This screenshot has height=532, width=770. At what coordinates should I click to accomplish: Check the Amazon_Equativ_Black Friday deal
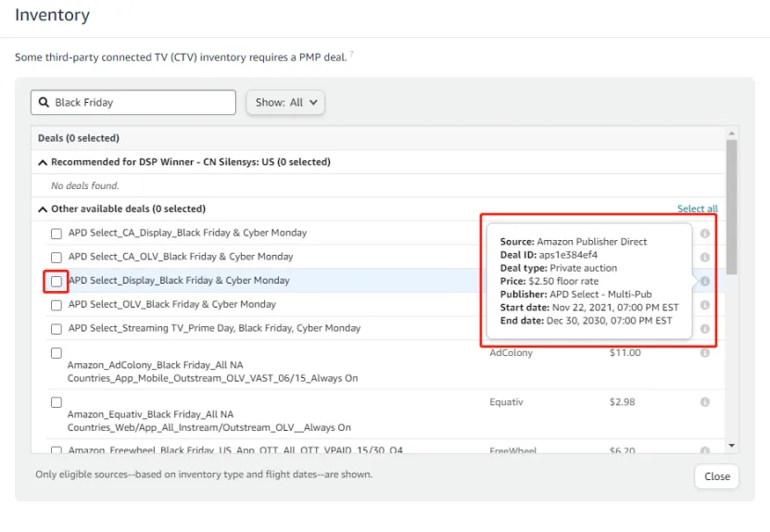point(57,402)
